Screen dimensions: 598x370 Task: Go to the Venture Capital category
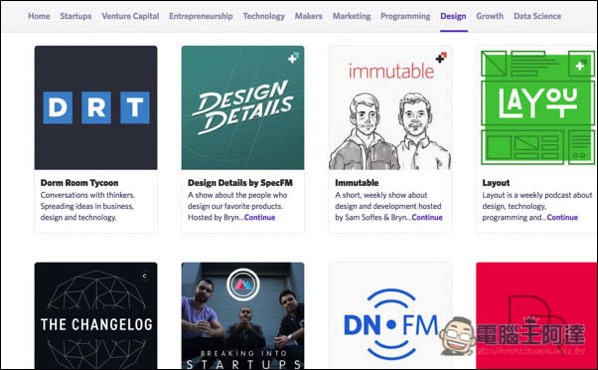tap(130, 16)
